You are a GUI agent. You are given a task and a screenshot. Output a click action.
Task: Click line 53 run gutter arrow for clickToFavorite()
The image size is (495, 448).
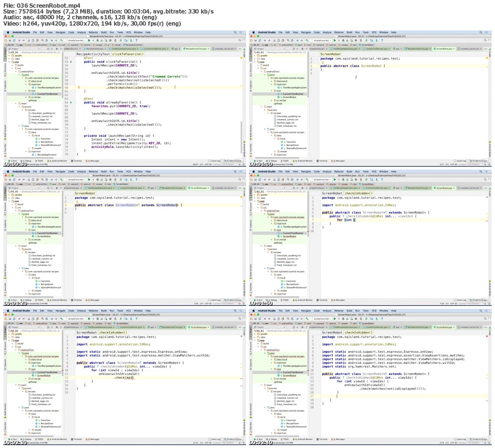(71, 62)
